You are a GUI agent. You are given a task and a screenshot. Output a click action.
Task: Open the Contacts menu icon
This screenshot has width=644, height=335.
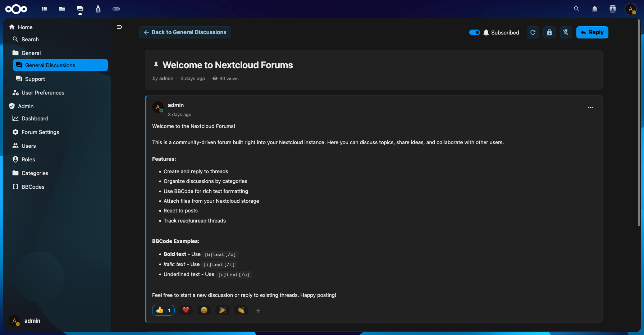pyautogui.click(x=613, y=9)
